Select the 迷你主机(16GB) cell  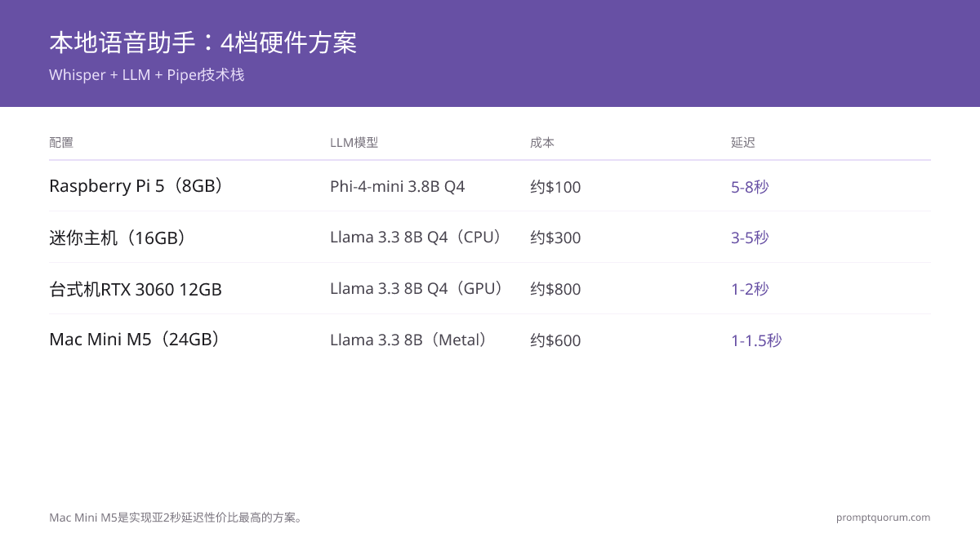coord(120,238)
